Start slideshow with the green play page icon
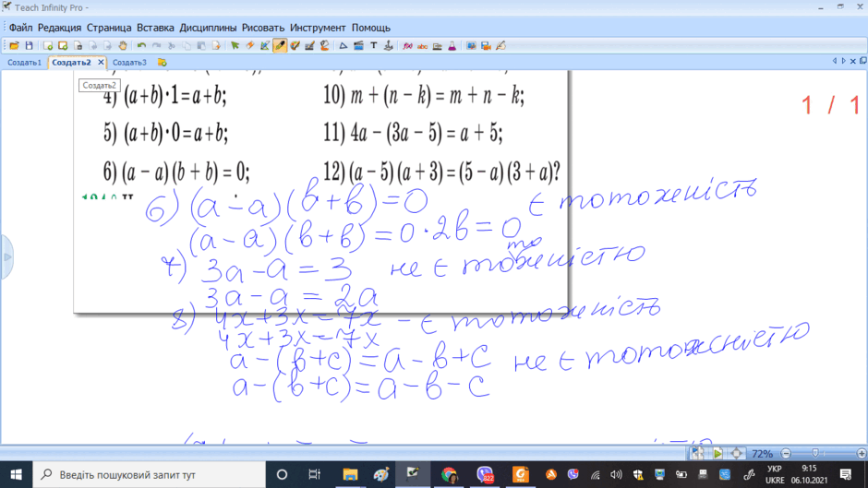The width and height of the screenshot is (868, 488). 717,454
